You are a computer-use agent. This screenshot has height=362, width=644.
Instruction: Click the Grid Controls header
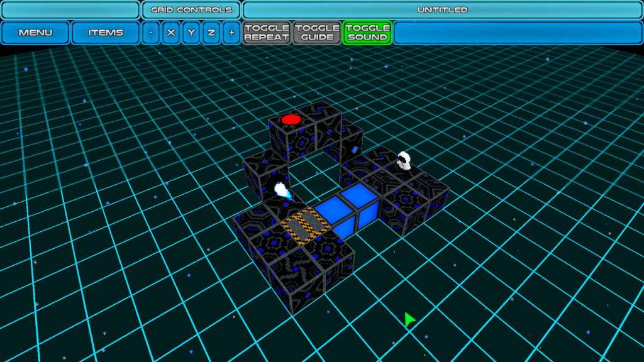(189, 9)
